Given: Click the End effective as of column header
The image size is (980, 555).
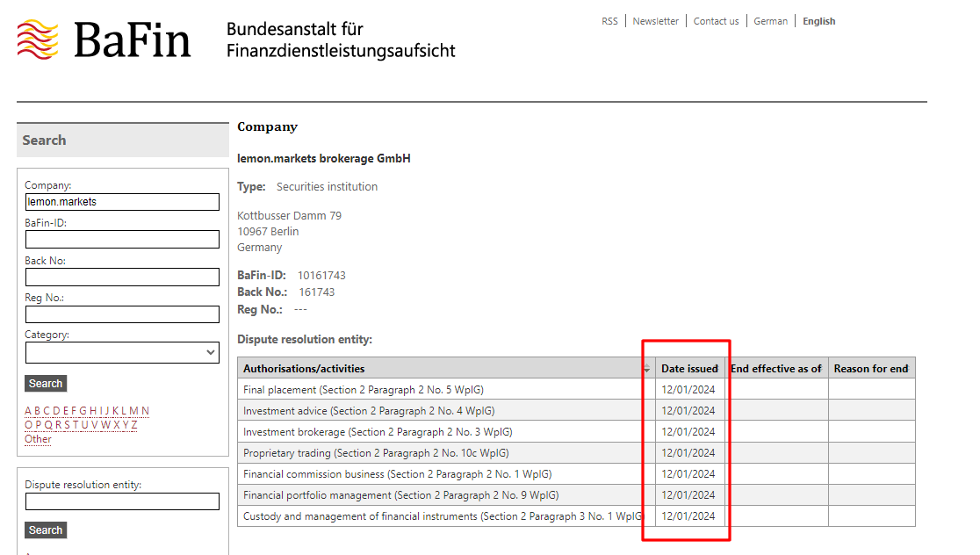Looking at the screenshot, I should 776,368.
